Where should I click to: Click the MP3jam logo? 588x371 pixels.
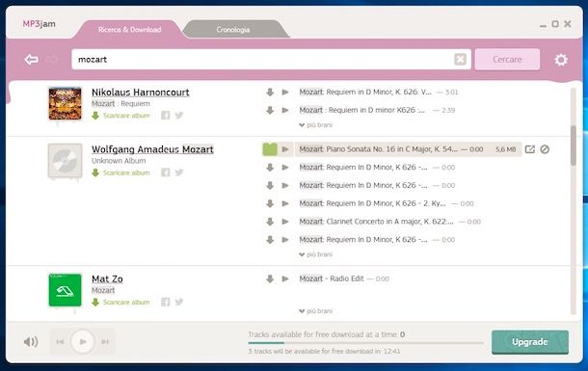pos(39,23)
